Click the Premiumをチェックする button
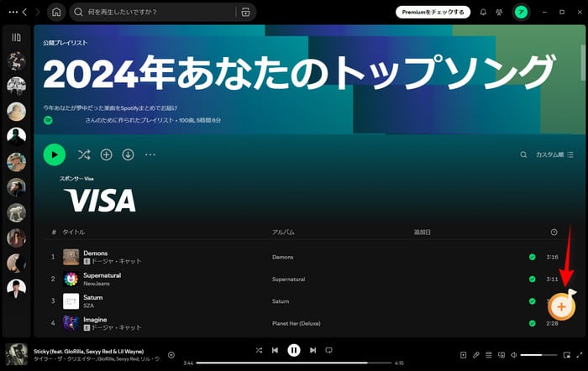 tap(433, 12)
